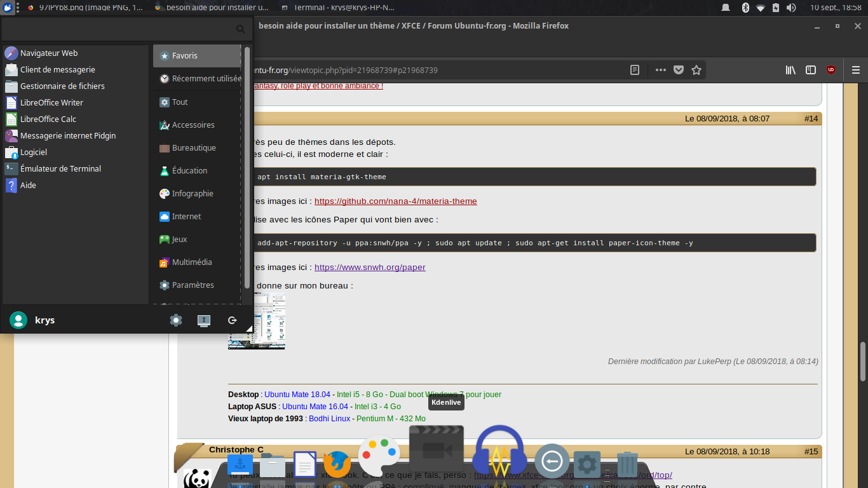Click the search magnifier icon in menu
The image size is (868, 488).
pos(240,29)
